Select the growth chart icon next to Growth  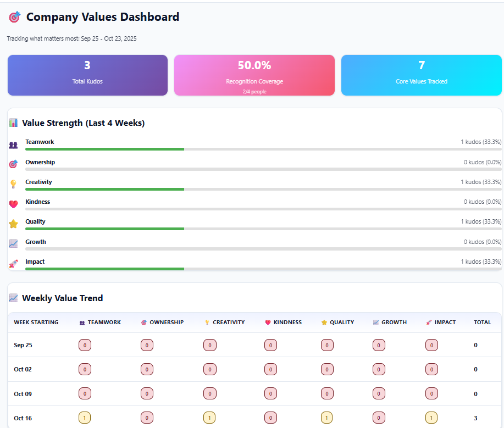(x=12, y=243)
